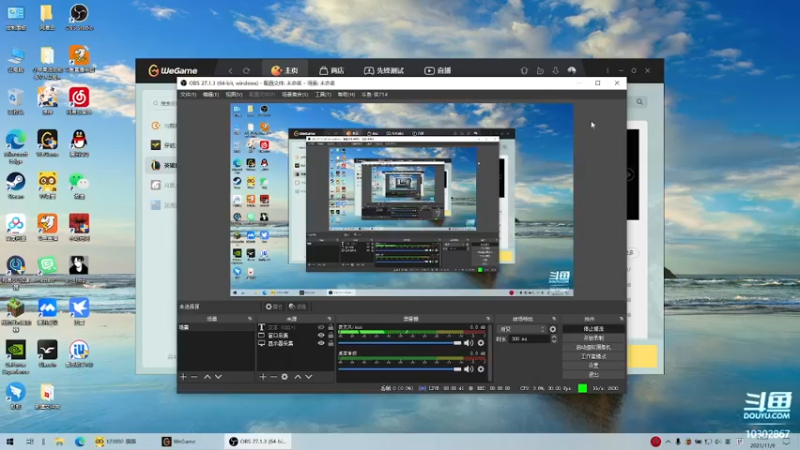Open WeGame download arrow icon in header
Viewport: 800px width, 450px height.
(x=556, y=70)
